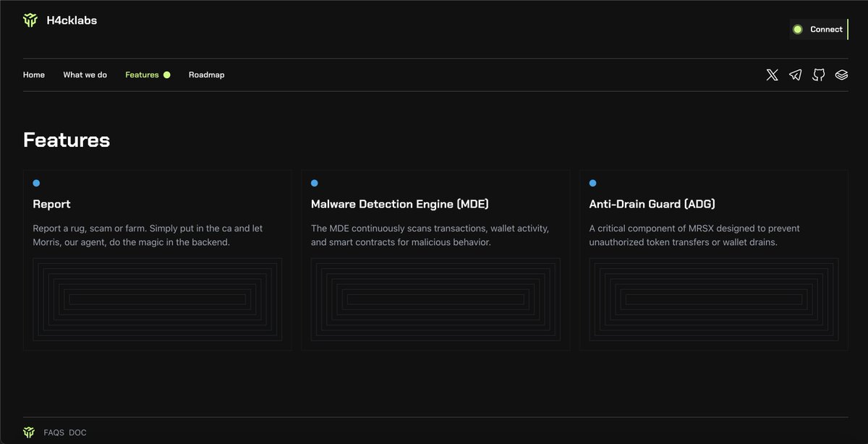Go to the Home nav item
The height and width of the screenshot is (444, 868).
point(34,74)
